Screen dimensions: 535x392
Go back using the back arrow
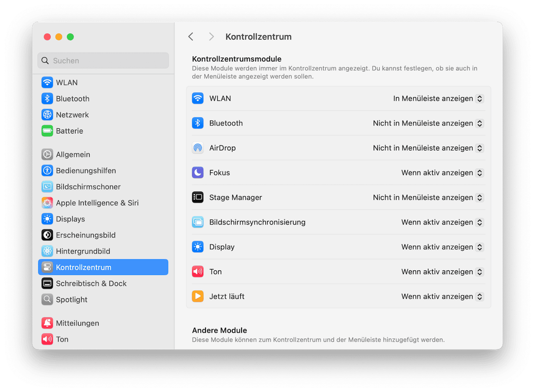tap(191, 36)
